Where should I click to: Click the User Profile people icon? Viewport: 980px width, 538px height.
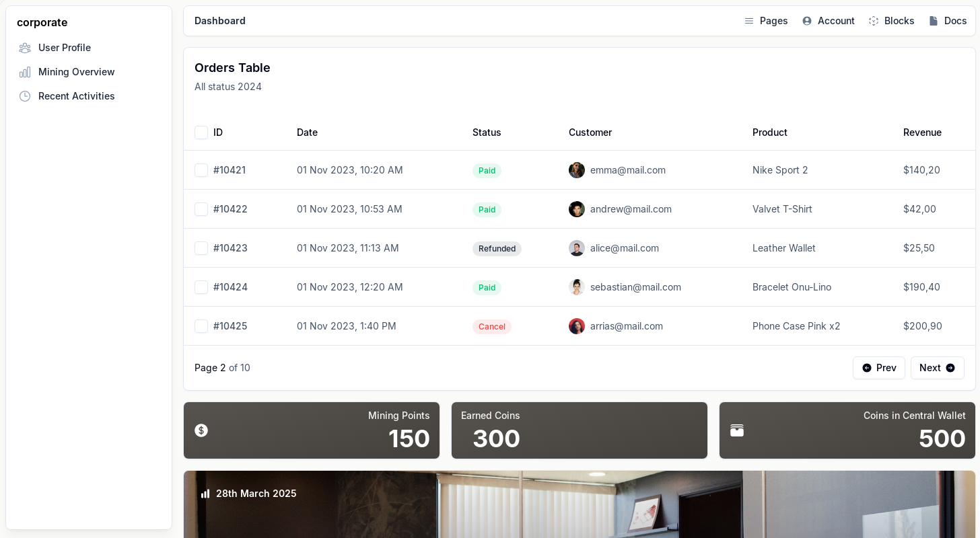pos(25,48)
